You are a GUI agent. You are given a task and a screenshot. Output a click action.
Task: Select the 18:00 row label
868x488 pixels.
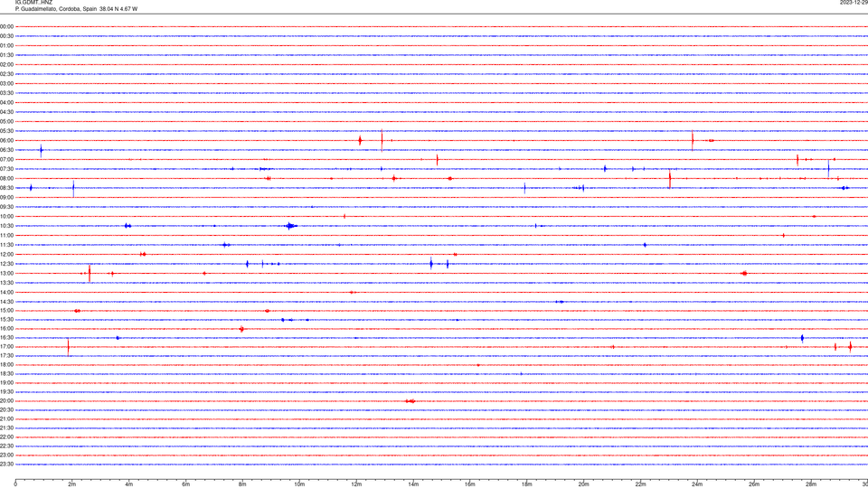coord(6,365)
